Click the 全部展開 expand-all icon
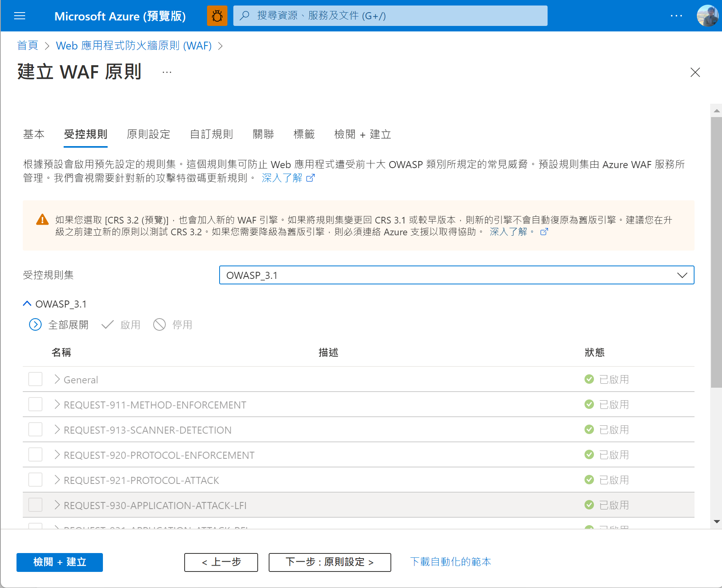The image size is (722, 588). [35, 325]
